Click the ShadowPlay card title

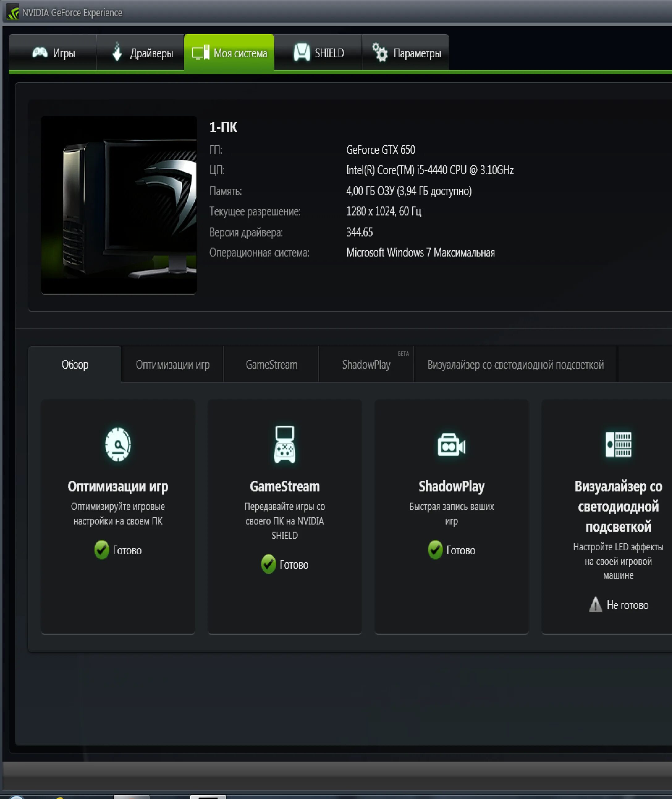coord(452,487)
